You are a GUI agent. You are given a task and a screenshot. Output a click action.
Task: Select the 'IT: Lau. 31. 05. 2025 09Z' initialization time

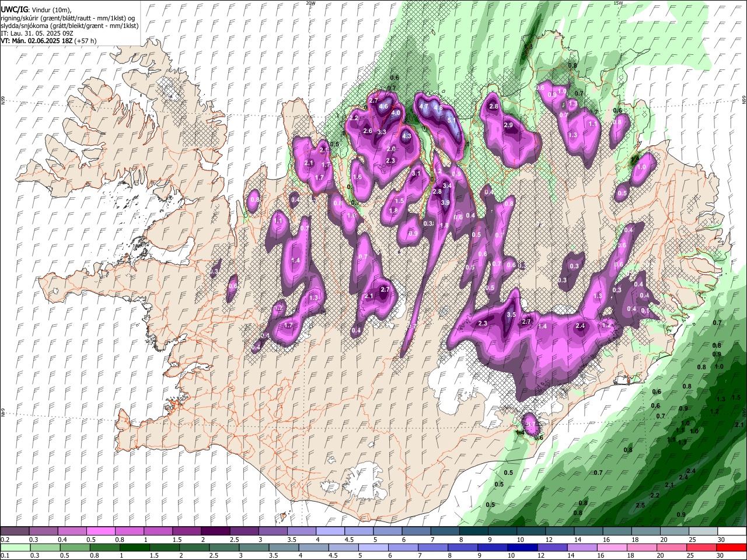(37, 33)
